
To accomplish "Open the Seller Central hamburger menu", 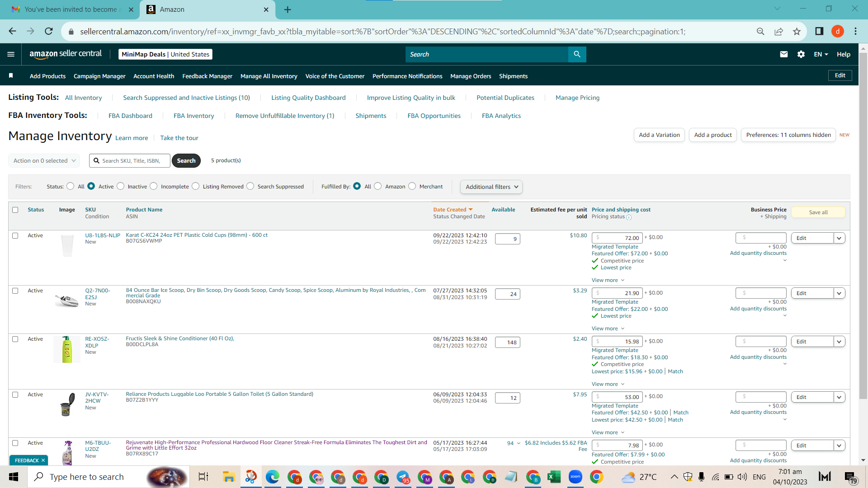I will coord(11,54).
